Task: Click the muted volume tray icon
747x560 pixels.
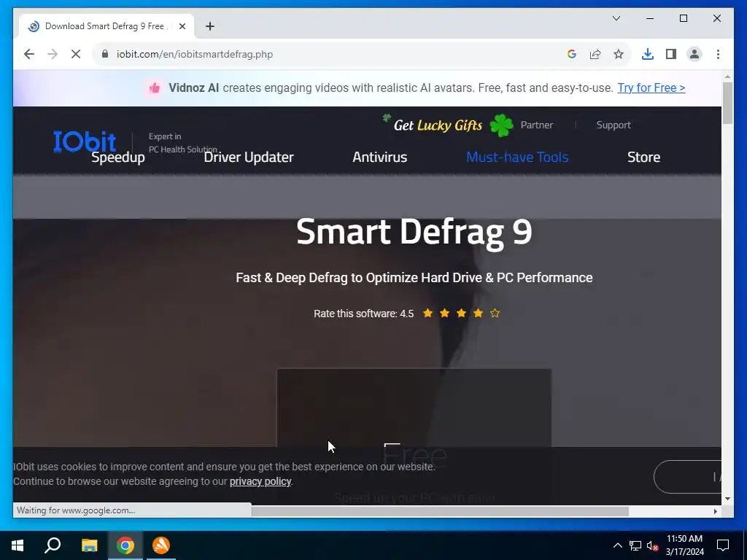Action: click(x=653, y=545)
